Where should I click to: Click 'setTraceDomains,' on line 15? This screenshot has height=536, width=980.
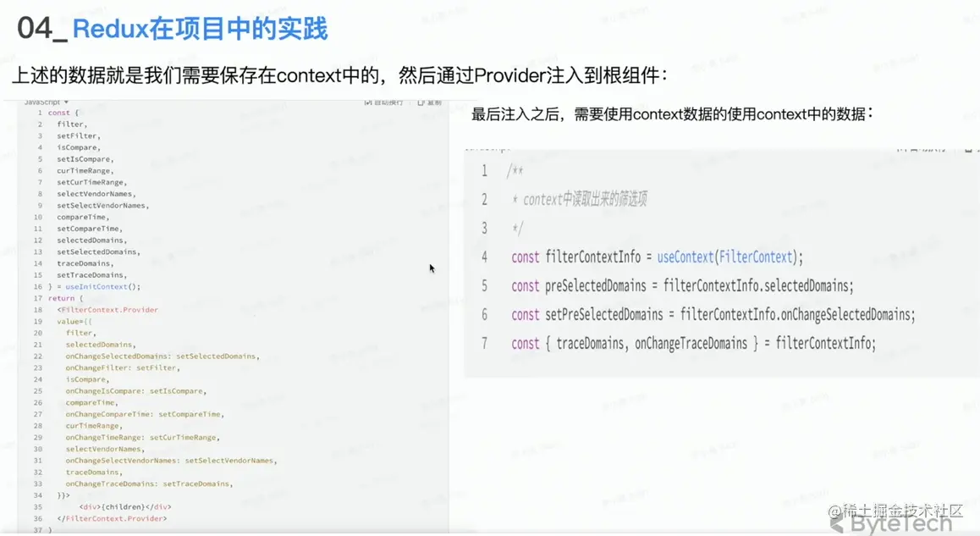92,275
